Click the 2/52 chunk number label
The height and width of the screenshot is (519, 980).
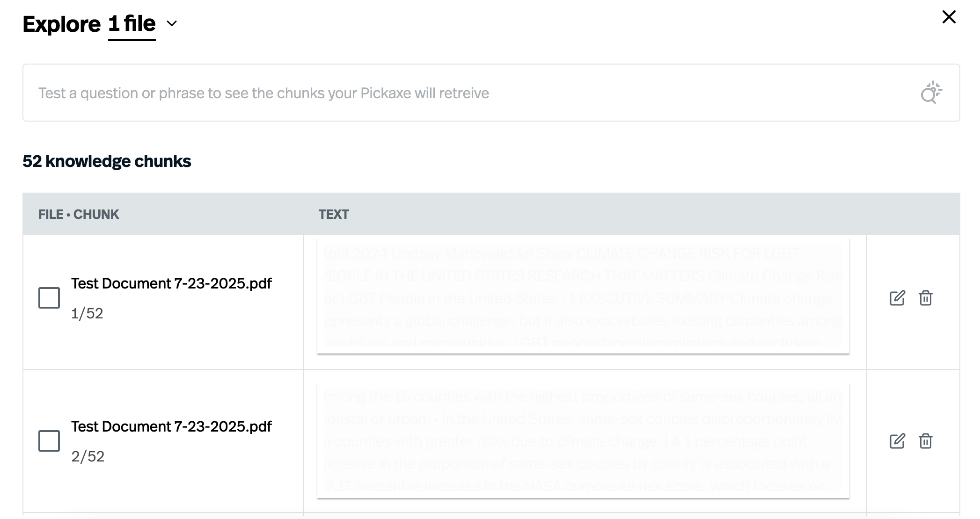pyautogui.click(x=88, y=456)
